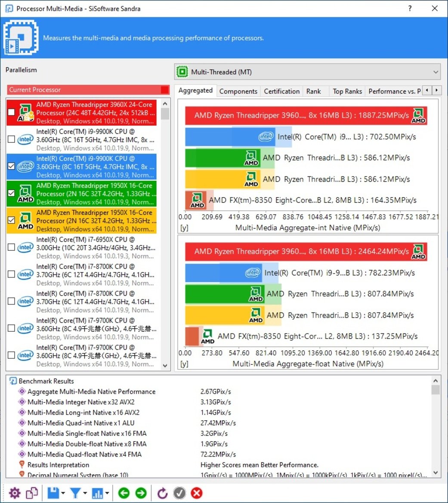The image size is (448, 503).
Task: Uncheck the blue-highlighted i9-9900K checkbox
Action: coord(11,166)
